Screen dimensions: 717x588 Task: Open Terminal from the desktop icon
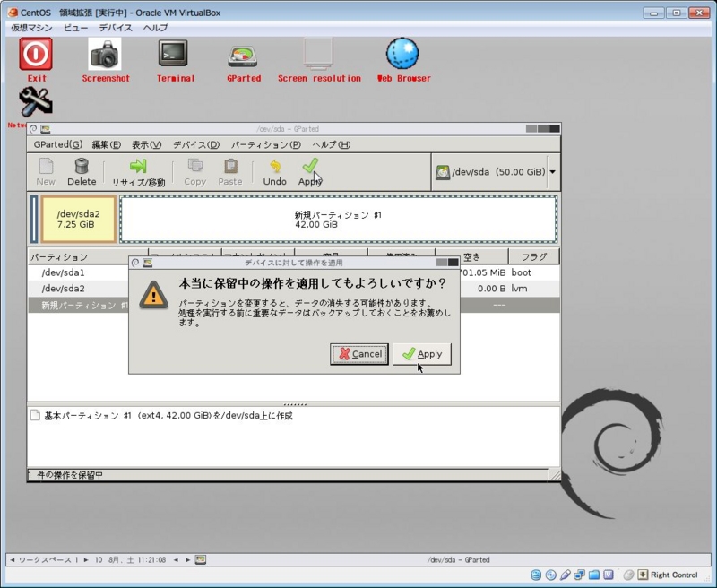point(174,56)
